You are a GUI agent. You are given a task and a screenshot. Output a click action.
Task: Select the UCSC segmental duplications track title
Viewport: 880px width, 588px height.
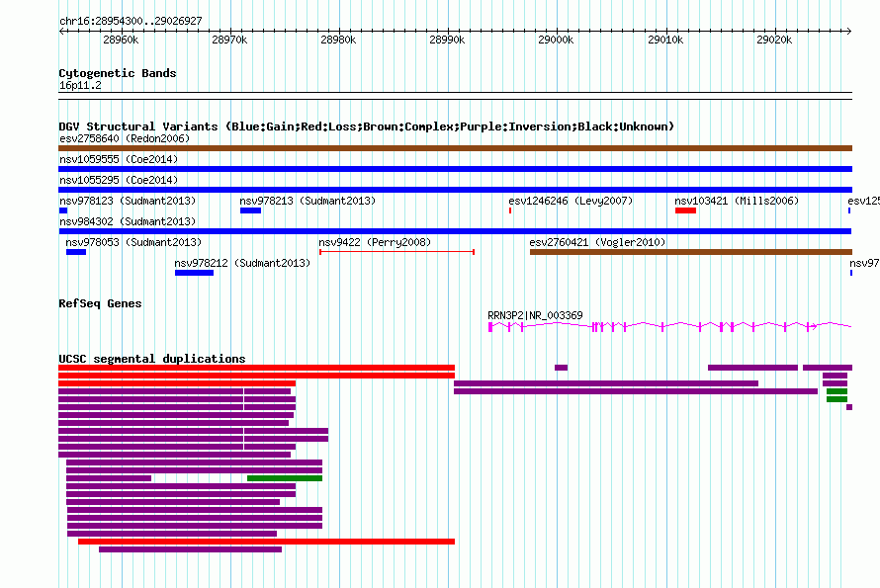(152, 359)
